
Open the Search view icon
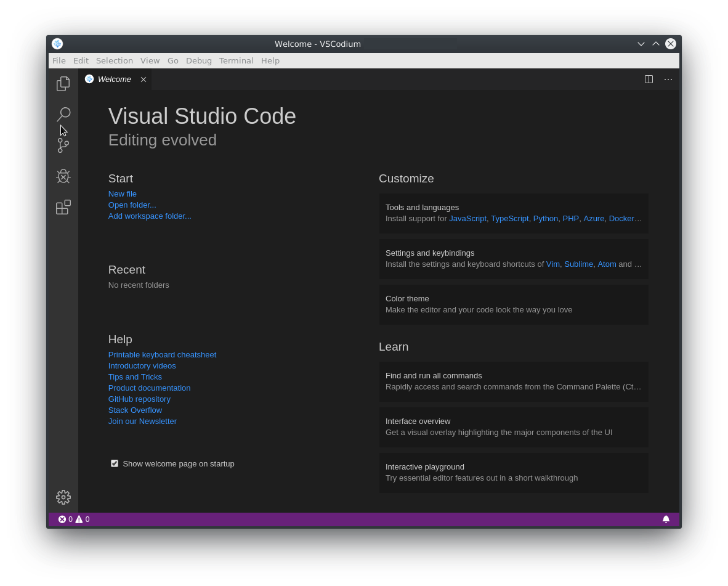[63, 114]
